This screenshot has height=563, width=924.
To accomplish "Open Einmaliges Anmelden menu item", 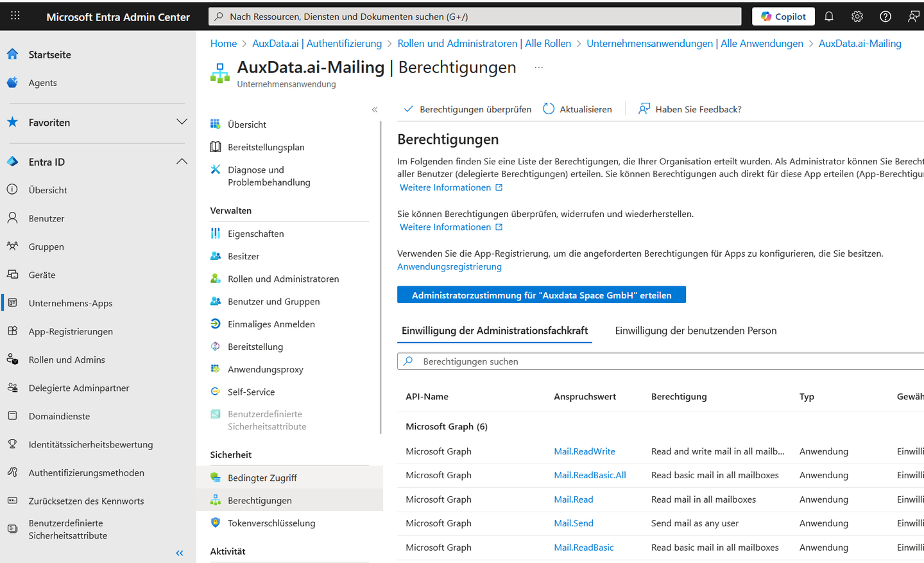I will [x=271, y=324].
